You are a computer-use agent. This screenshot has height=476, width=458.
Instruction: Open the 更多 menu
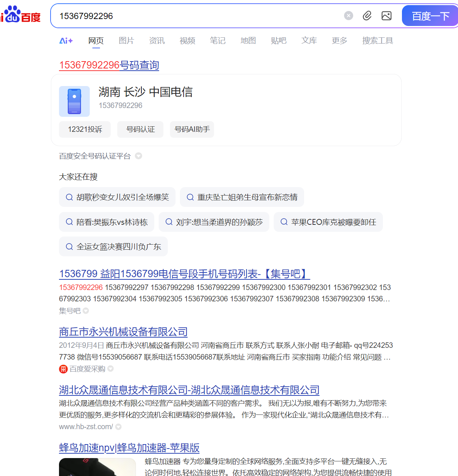click(x=339, y=41)
